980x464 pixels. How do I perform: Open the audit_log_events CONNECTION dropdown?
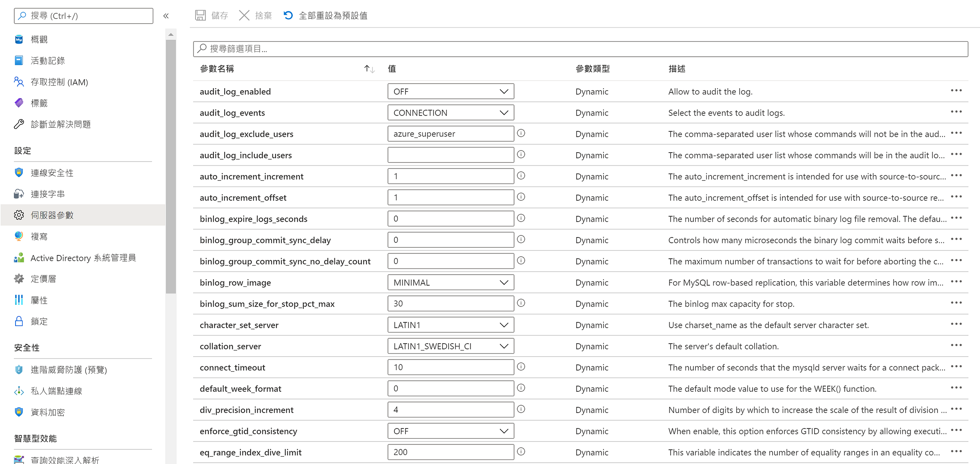450,113
